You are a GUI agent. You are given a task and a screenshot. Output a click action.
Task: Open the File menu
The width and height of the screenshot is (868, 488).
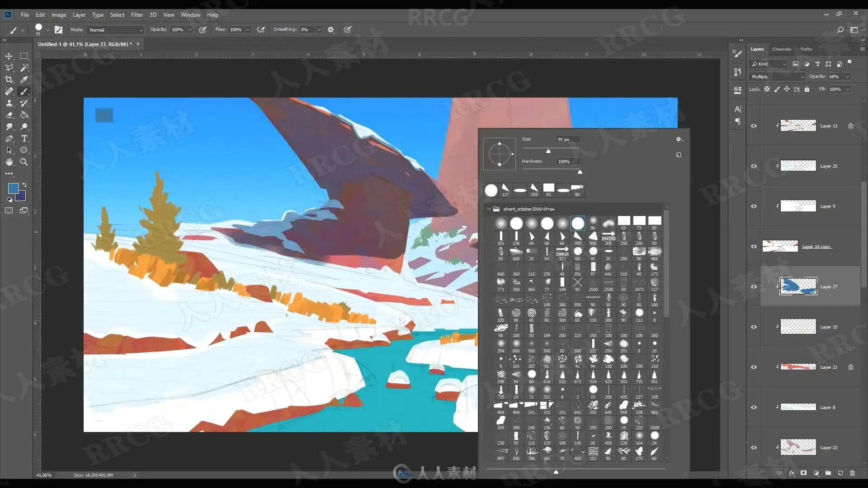coord(25,15)
